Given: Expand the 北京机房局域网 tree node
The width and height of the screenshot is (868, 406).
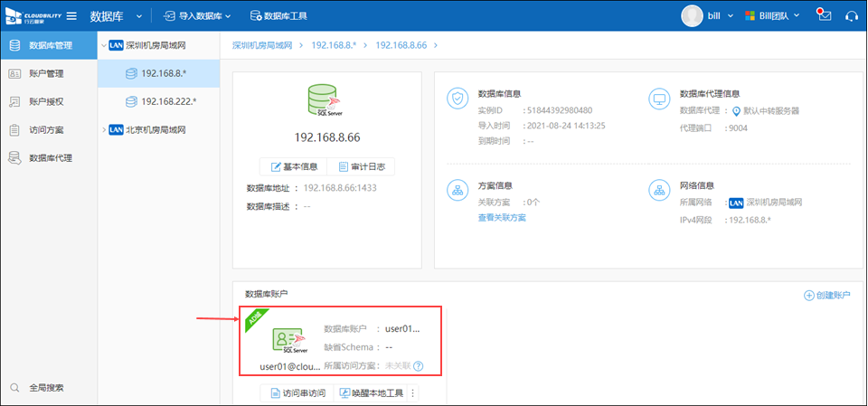Looking at the screenshot, I should pos(103,130).
